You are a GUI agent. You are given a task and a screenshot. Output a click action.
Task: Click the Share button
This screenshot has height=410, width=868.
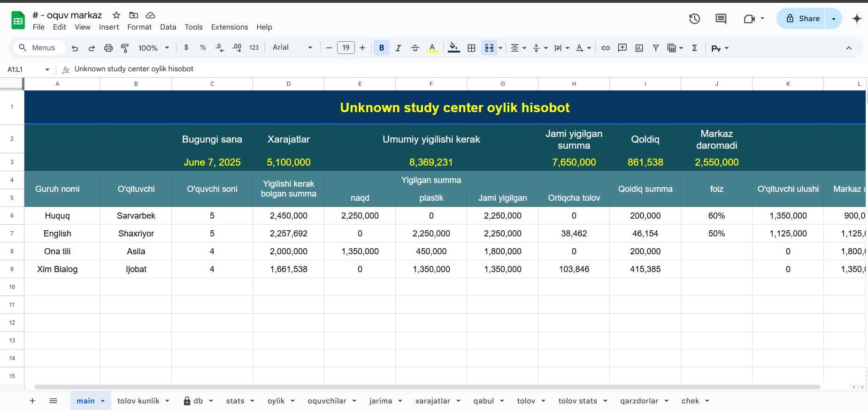click(803, 19)
